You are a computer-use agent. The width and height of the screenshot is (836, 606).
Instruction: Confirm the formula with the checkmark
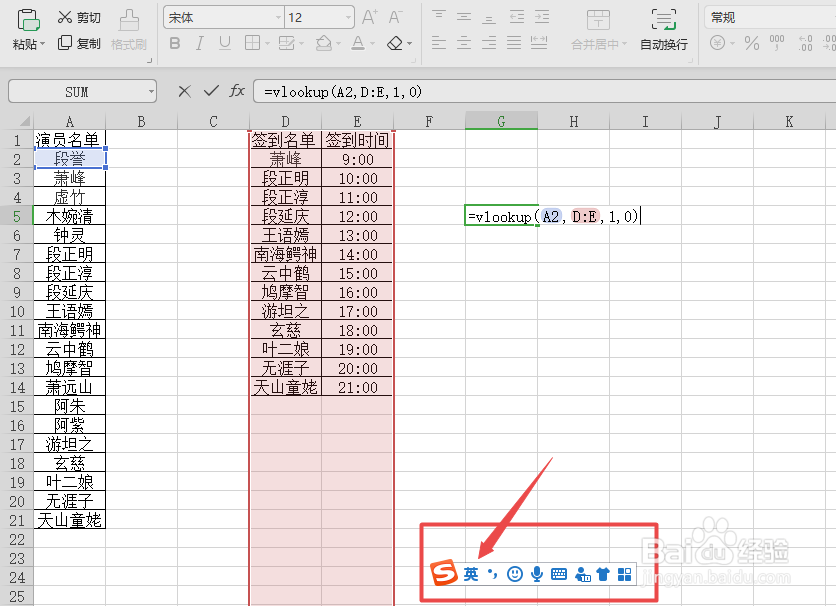pyautogui.click(x=211, y=90)
